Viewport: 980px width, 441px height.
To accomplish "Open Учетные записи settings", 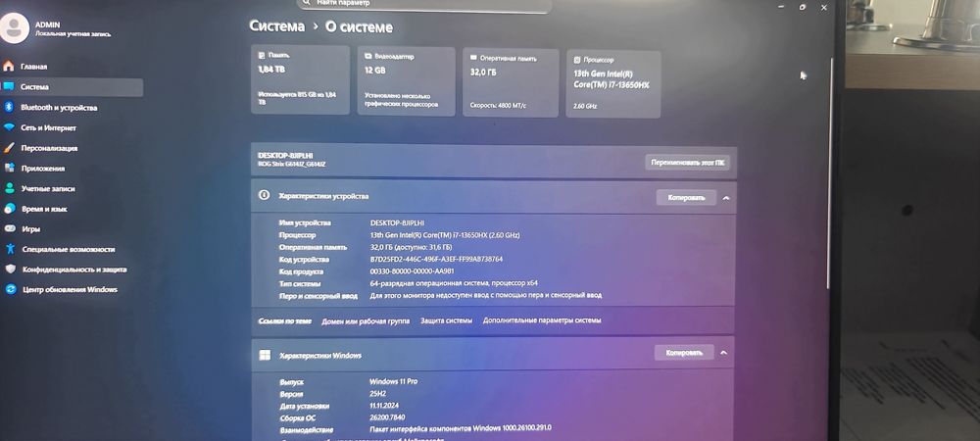I will 47,188.
